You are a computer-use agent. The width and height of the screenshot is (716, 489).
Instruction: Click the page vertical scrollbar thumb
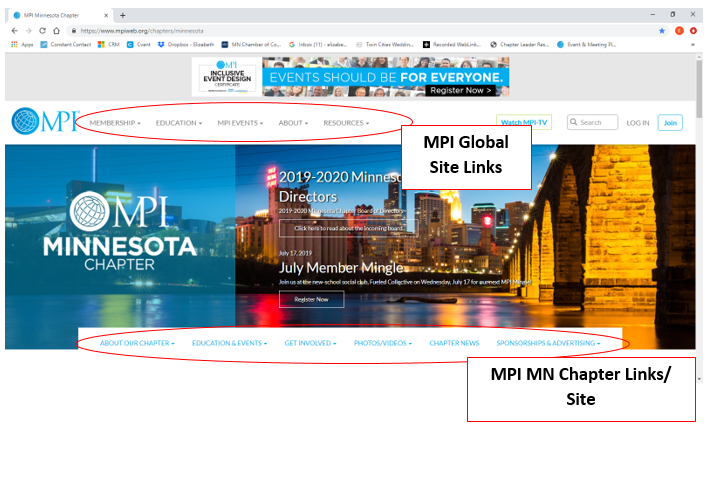(699, 89)
